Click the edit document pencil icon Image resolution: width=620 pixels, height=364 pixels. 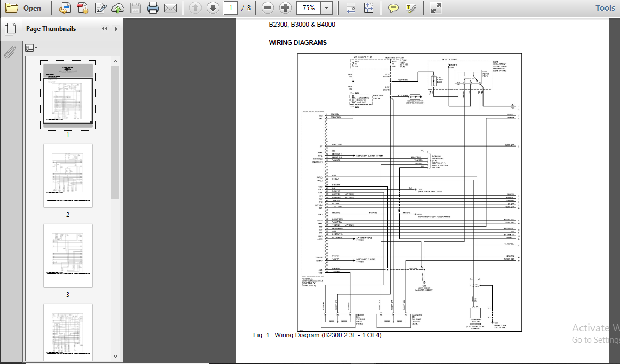100,8
